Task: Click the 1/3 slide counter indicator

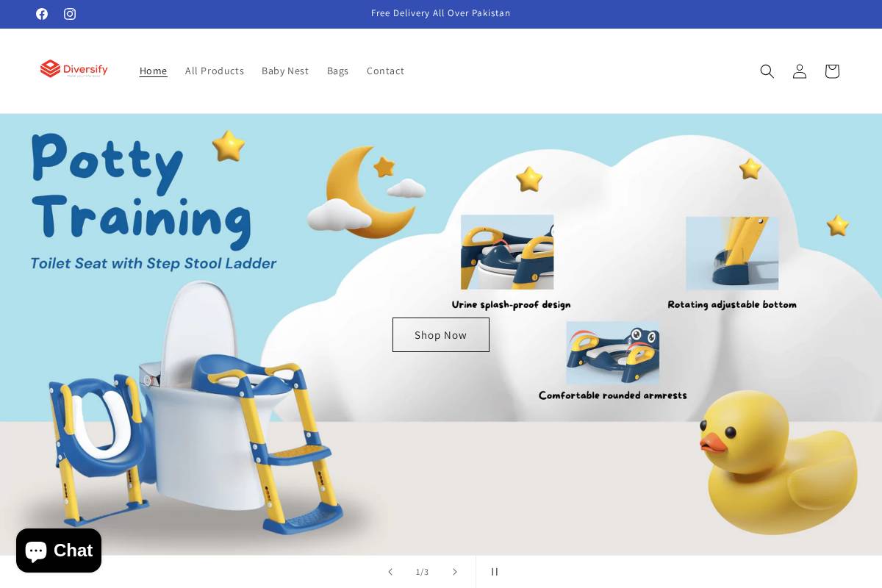Action: coord(423,571)
